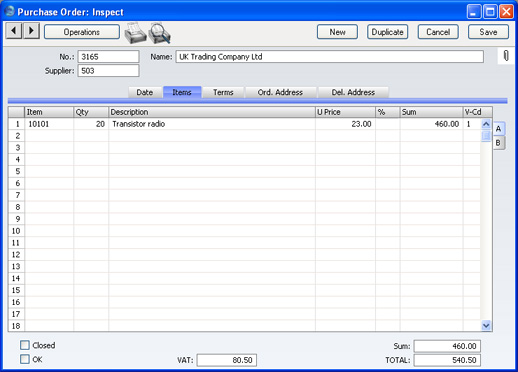Go to next record with right arrow
This screenshot has width=518, height=372.
[31, 31]
